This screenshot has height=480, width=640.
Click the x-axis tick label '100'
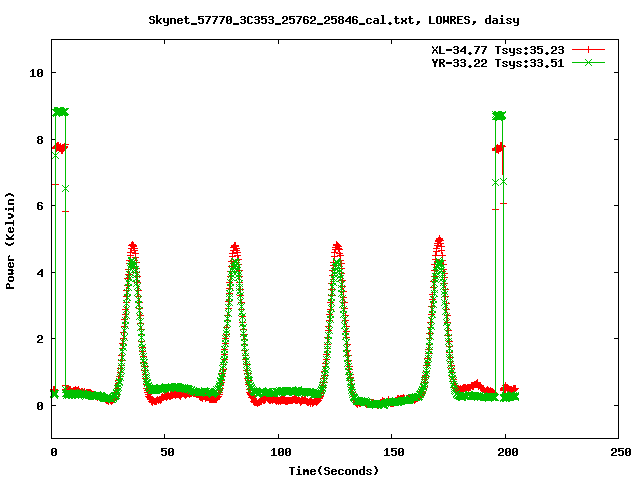point(281,452)
